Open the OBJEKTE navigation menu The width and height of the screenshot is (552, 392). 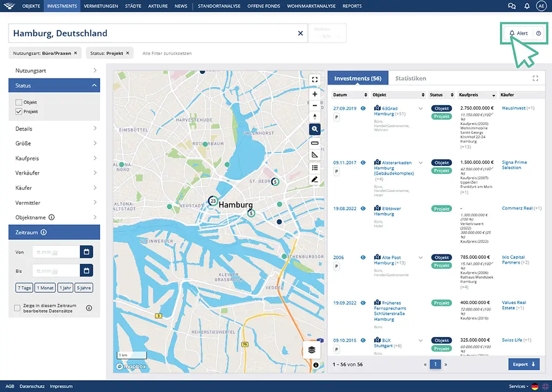click(x=31, y=6)
